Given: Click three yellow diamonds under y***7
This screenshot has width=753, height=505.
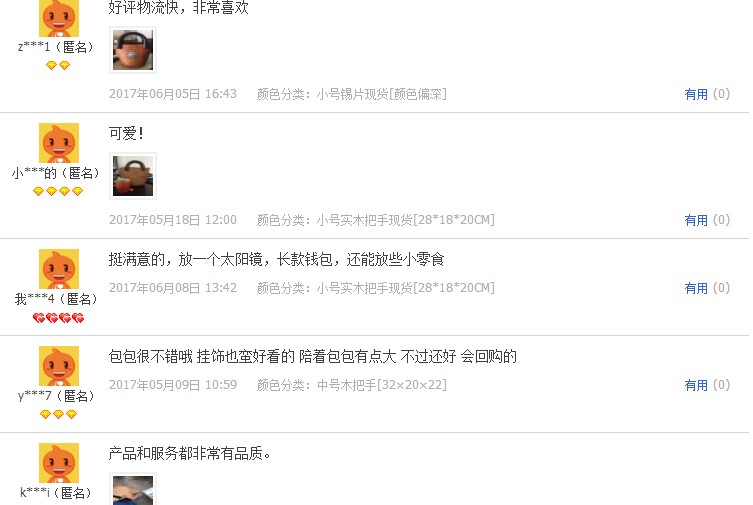Looking at the screenshot, I should click(x=58, y=414).
